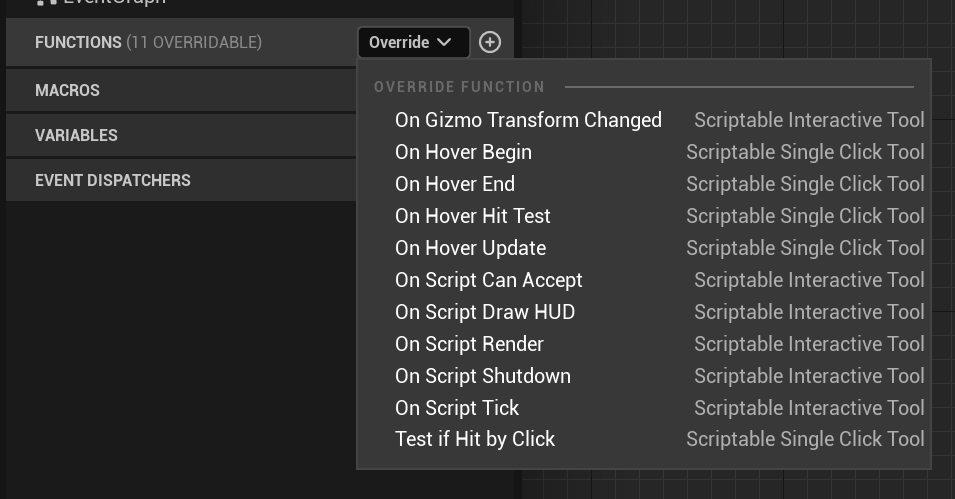Choose On Hover Begin override
This screenshot has width=955, height=499.
click(x=463, y=152)
